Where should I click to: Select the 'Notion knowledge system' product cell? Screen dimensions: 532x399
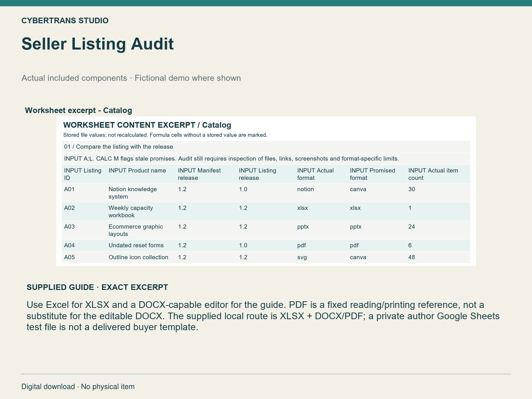[133, 193]
